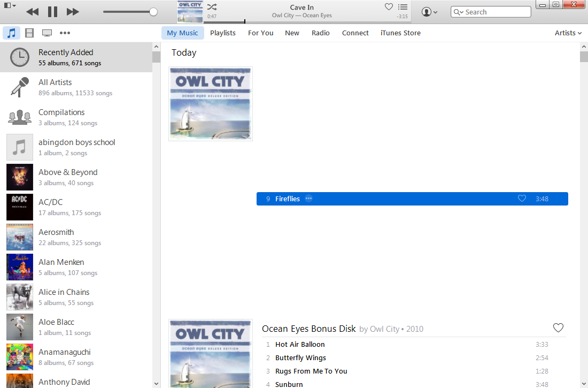Image resolution: width=588 pixels, height=388 pixels.
Task: Click the Recently Added clock icon
Action: click(x=19, y=57)
